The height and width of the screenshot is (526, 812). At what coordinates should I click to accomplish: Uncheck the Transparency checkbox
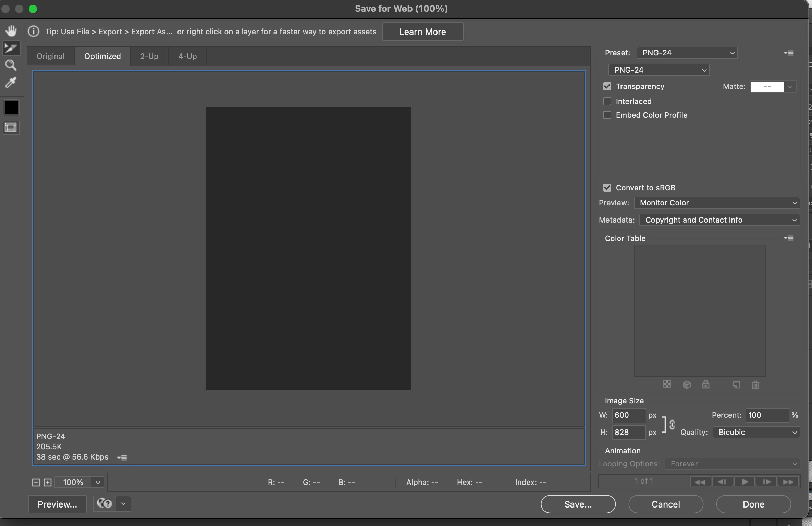607,86
